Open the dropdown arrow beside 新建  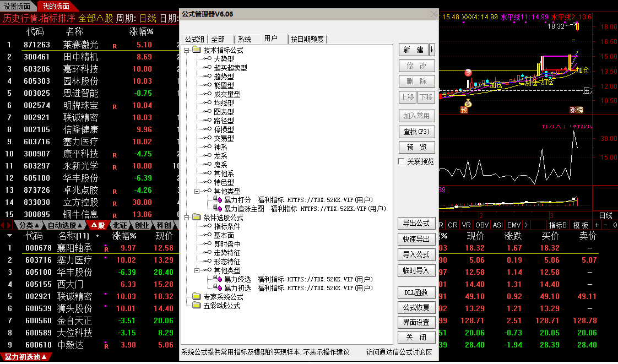(x=432, y=50)
